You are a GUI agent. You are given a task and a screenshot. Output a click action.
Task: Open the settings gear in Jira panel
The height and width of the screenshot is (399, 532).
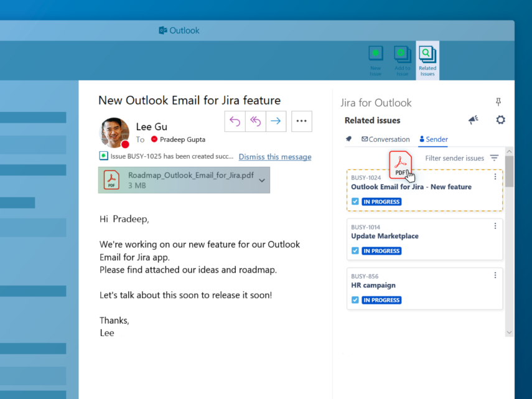click(x=500, y=120)
